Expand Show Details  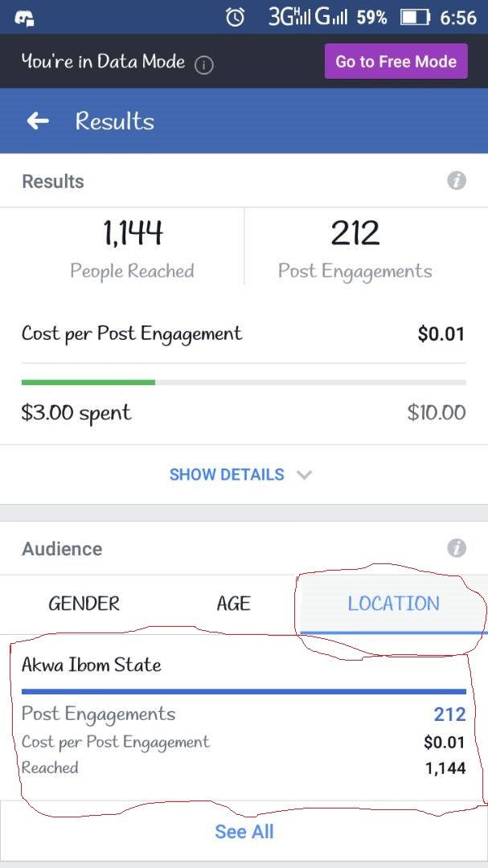tap(227, 474)
